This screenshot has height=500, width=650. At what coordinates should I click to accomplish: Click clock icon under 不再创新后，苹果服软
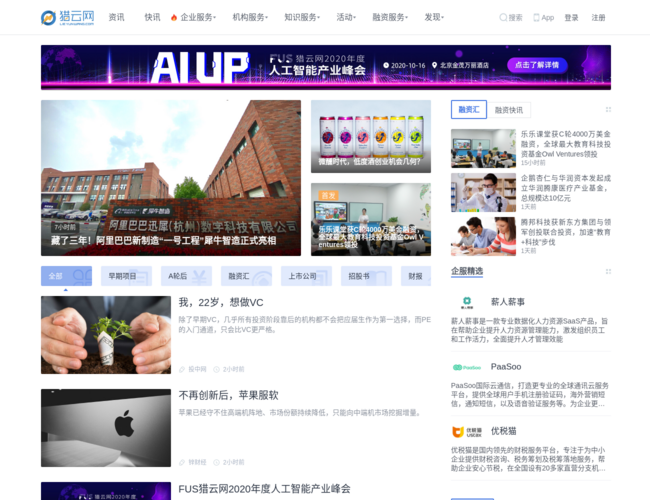216,462
